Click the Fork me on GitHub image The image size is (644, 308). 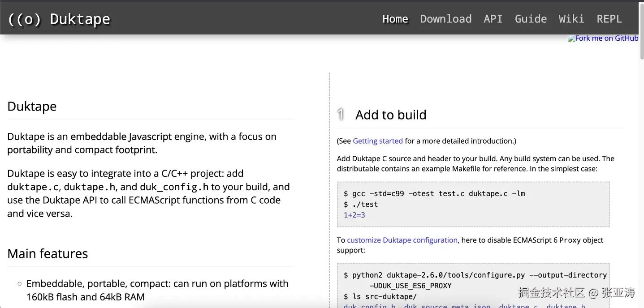point(603,38)
